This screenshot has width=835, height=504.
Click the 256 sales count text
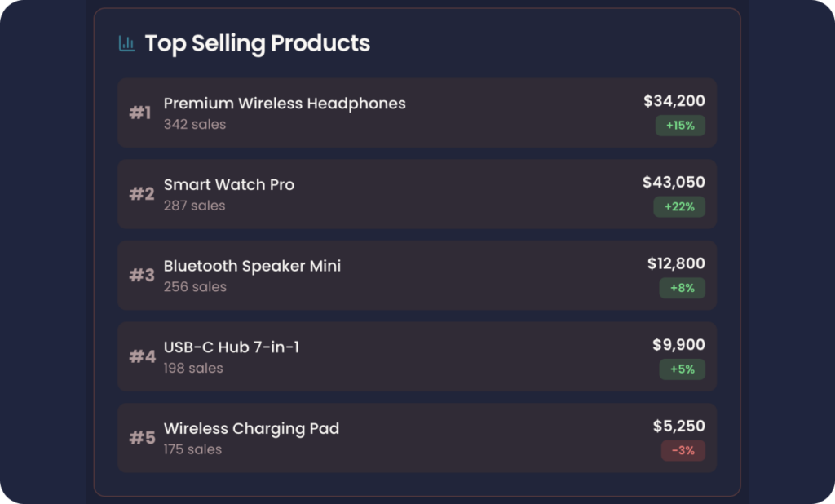click(195, 287)
